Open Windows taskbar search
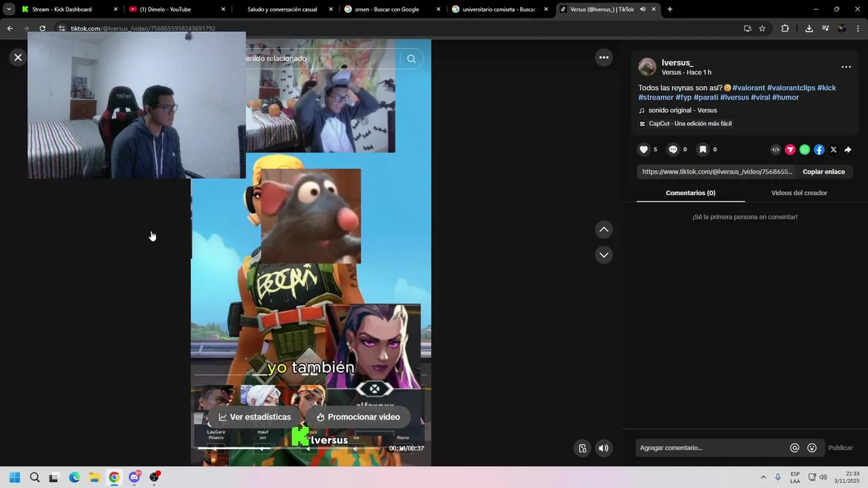 pyautogui.click(x=35, y=477)
